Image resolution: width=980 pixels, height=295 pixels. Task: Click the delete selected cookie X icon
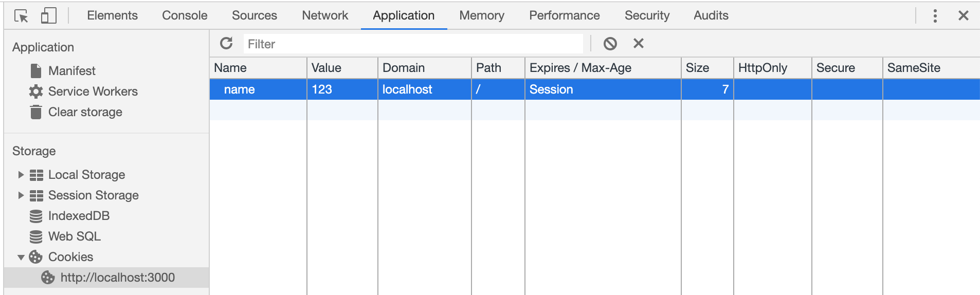(639, 44)
